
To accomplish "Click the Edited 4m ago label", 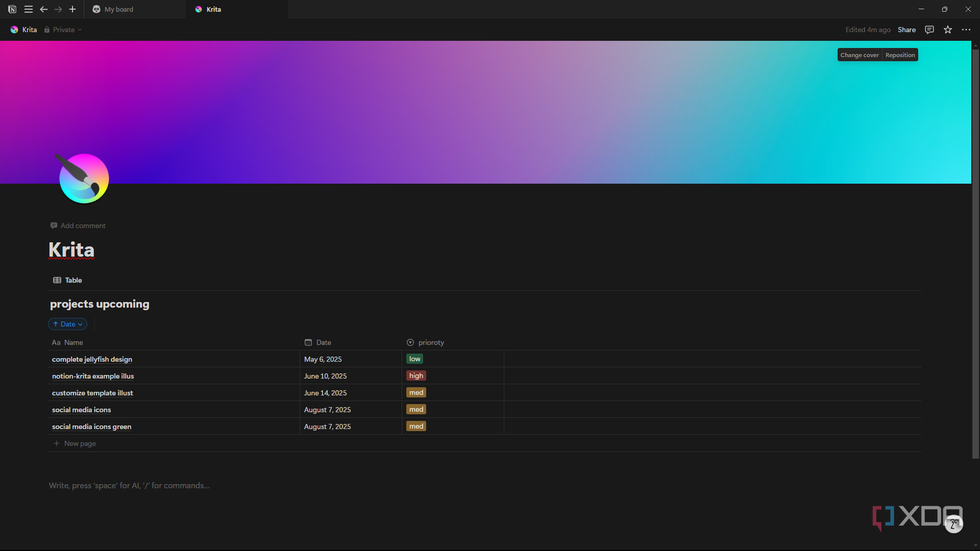I will pyautogui.click(x=868, y=30).
